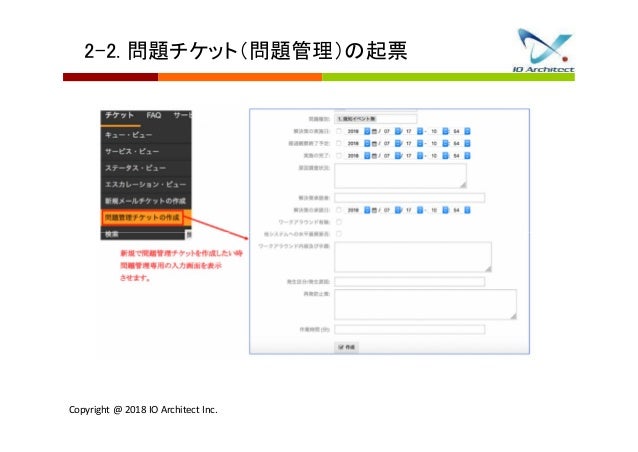Open calendar picker for 経過観察終了予定
This screenshot has height=452, width=638.
(374, 143)
